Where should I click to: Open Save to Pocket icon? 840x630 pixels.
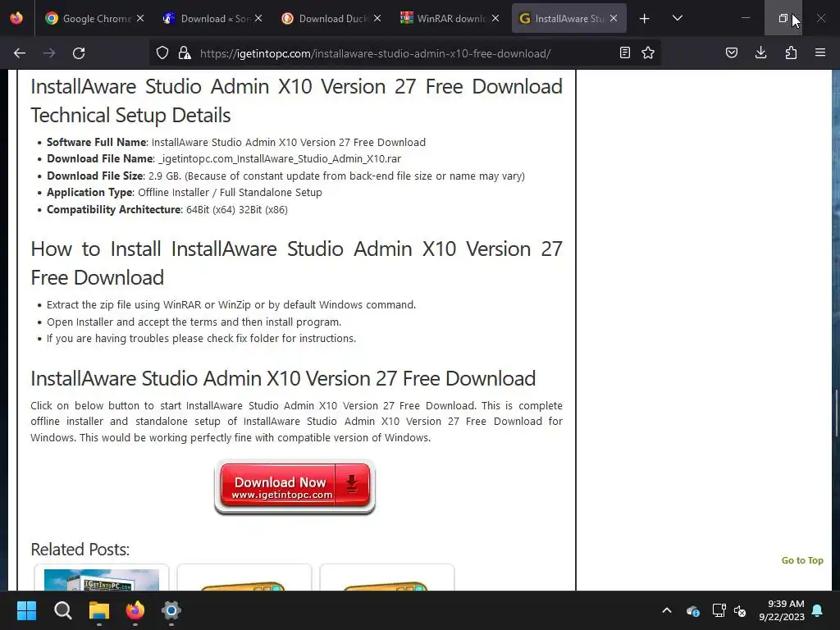[732, 52]
